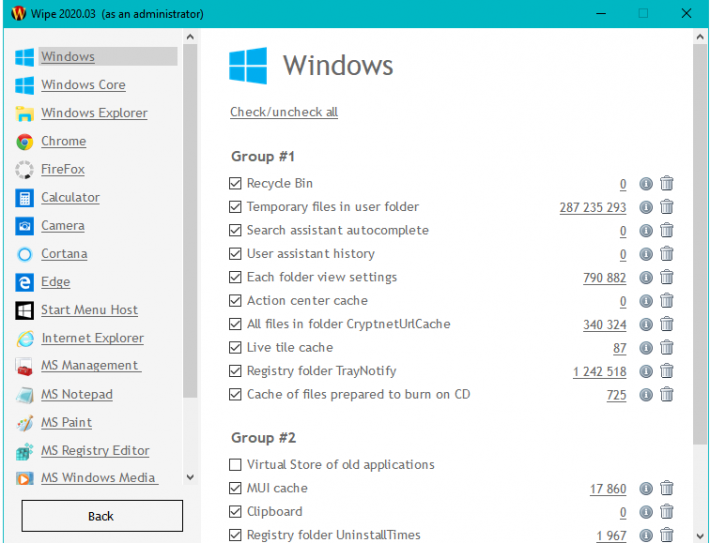Click trash icon for Live tile cache
Image resolution: width=710 pixels, height=543 pixels.
pos(667,348)
